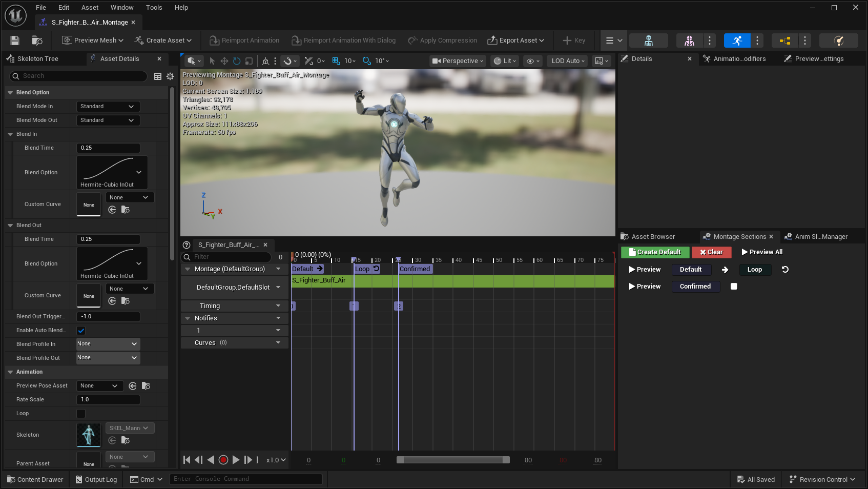The image size is (868, 489).
Task: Save the current montage asset
Action: pos(15,40)
